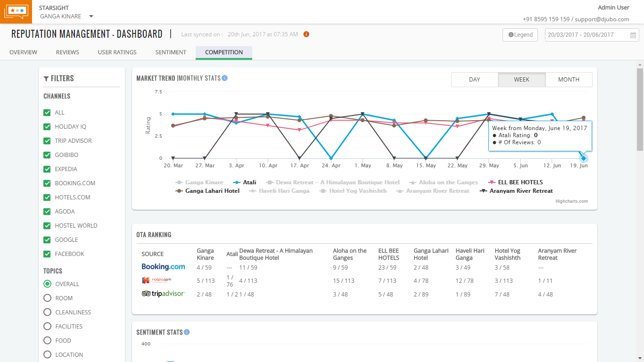Open the User Ratings tab
This screenshot has width=644, height=362.
[117, 52]
